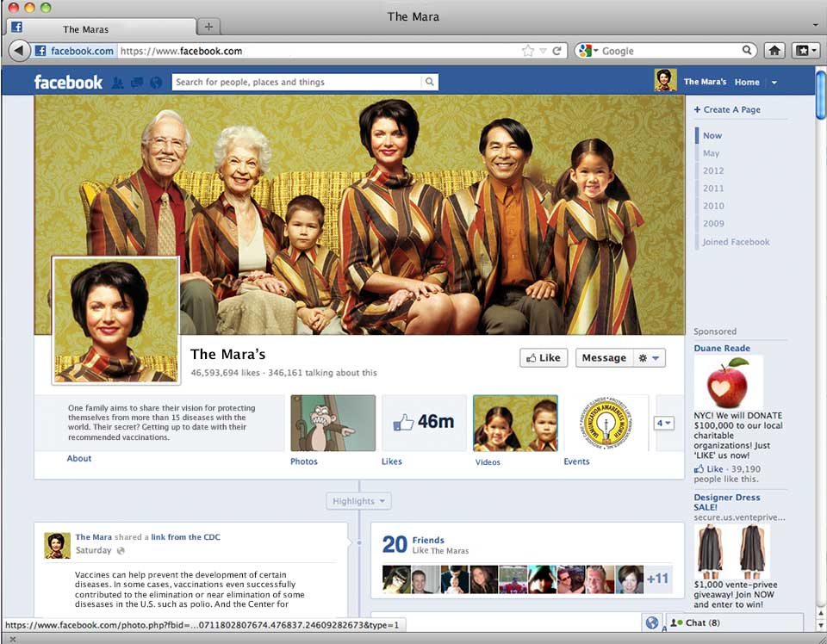
Task: Open the monkey Photos thumbnail
Action: [333, 424]
